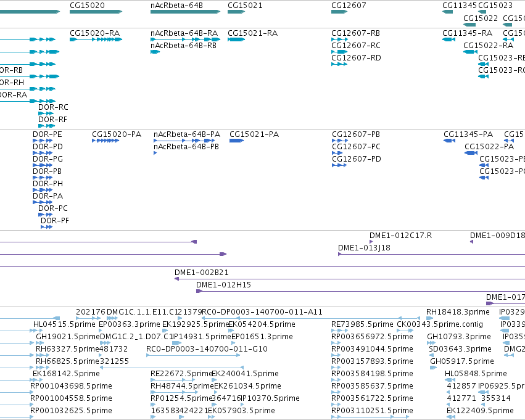Click the DOR-PE protein label
This screenshot has height=420, width=525.
tap(48, 134)
